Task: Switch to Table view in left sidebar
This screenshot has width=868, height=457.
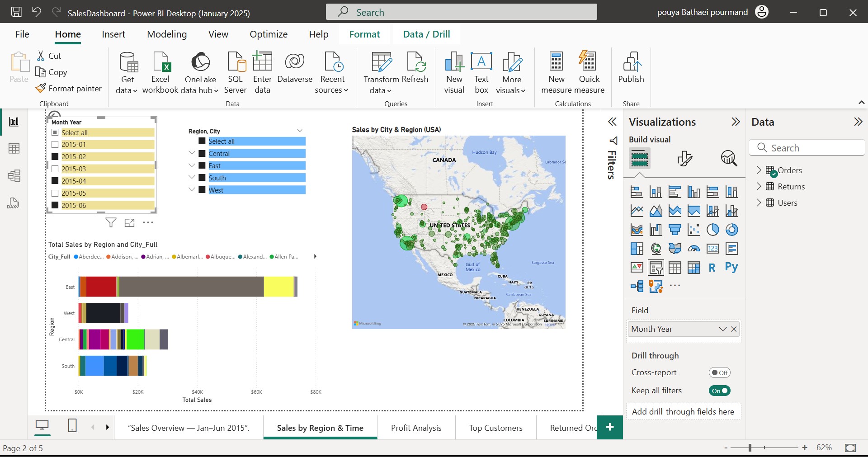Action: pos(14,148)
